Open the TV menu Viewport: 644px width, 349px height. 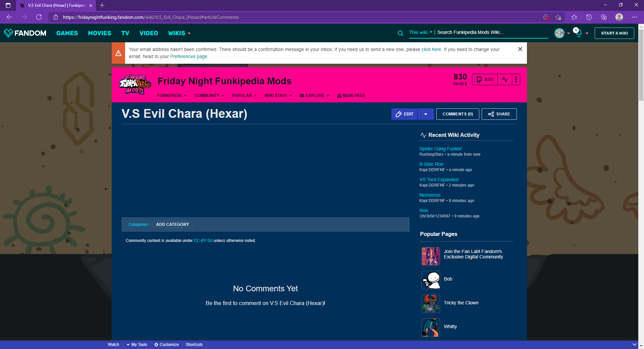click(x=125, y=33)
